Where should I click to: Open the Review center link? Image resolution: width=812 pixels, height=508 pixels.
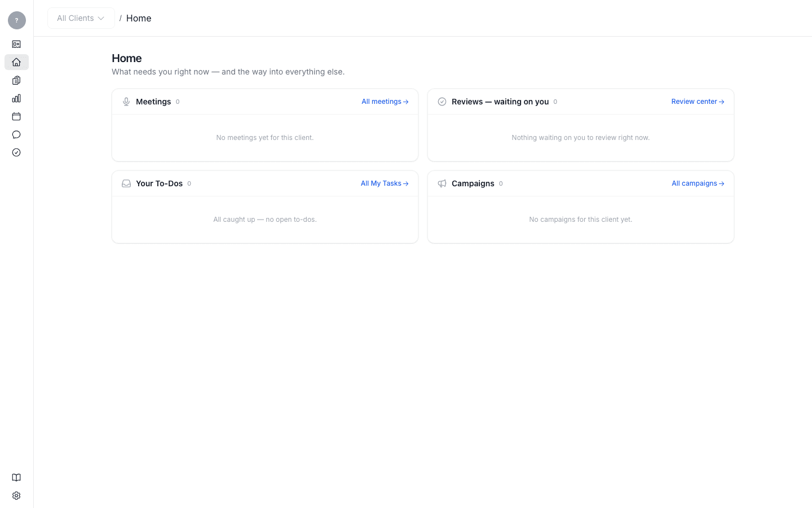click(x=698, y=102)
